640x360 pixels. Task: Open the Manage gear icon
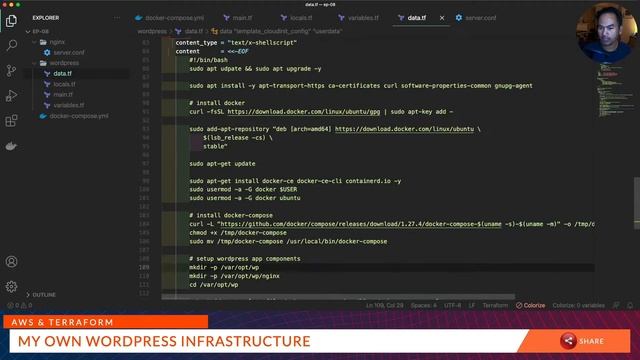pos(11,287)
